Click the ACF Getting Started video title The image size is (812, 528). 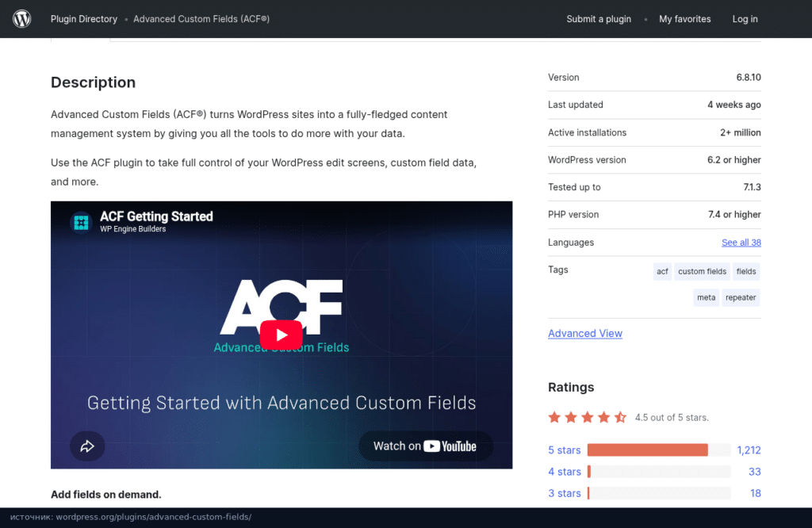click(156, 216)
